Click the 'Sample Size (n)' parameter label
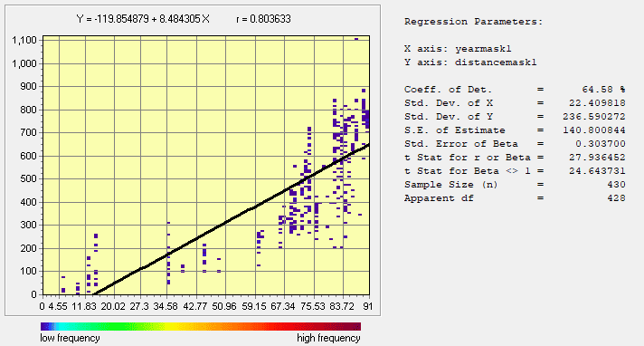 [x=451, y=184]
